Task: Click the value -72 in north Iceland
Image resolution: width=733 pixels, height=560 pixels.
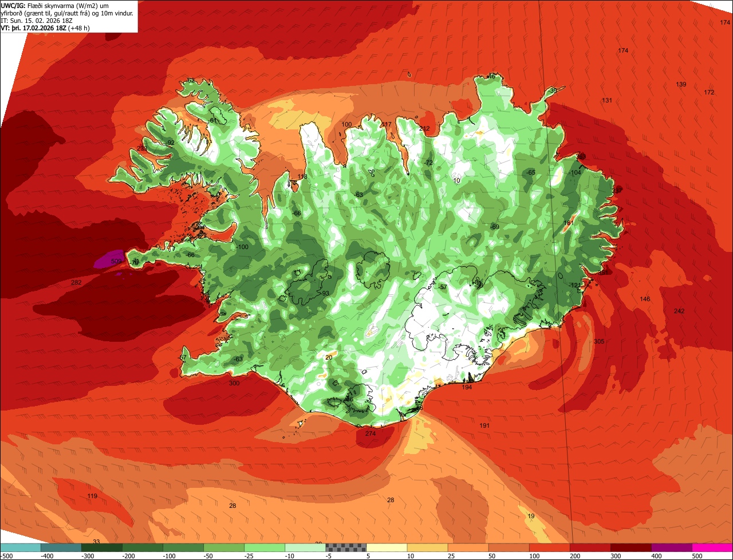Action: click(428, 163)
